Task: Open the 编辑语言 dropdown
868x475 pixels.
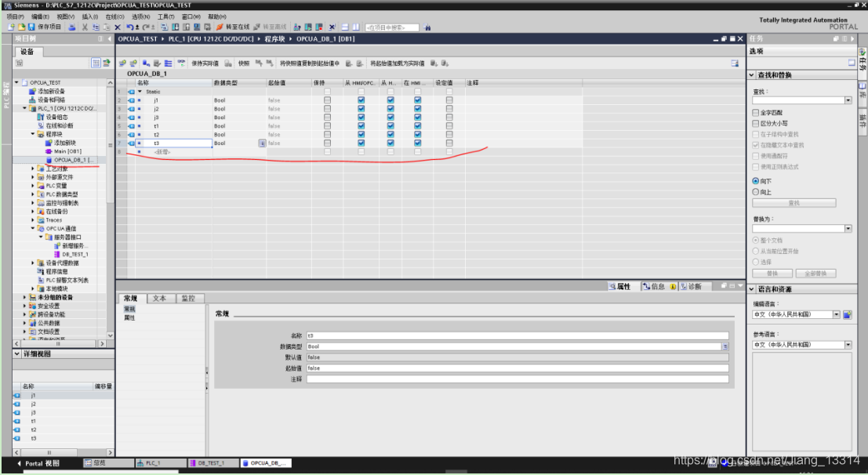Action: (x=837, y=314)
